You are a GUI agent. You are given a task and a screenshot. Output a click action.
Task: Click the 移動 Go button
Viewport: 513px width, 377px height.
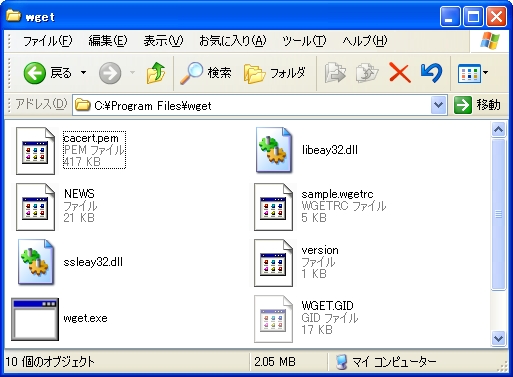[x=478, y=105]
